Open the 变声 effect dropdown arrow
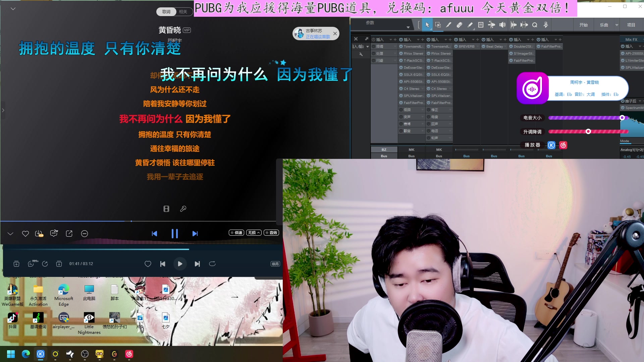This screenshot has height=362, width=644. [423, 117]
